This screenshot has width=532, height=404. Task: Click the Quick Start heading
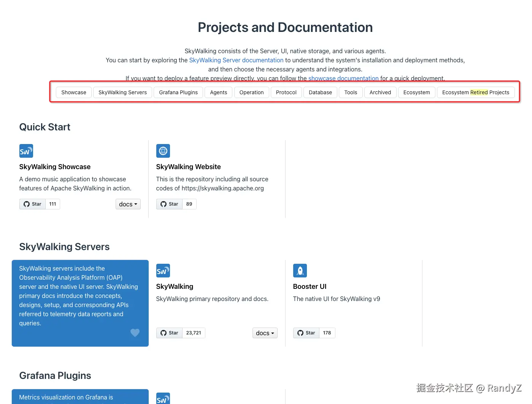(45, 127)
